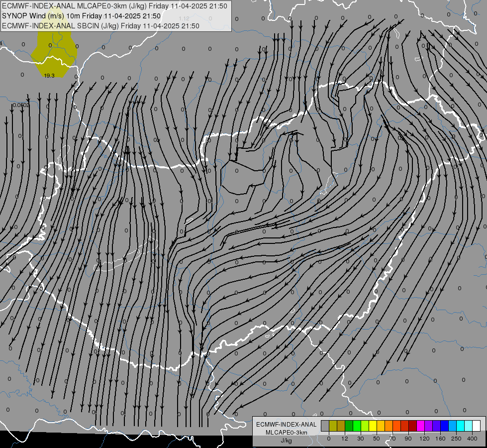
Task: Click the 19.3 value label
Action: [49, 76]
